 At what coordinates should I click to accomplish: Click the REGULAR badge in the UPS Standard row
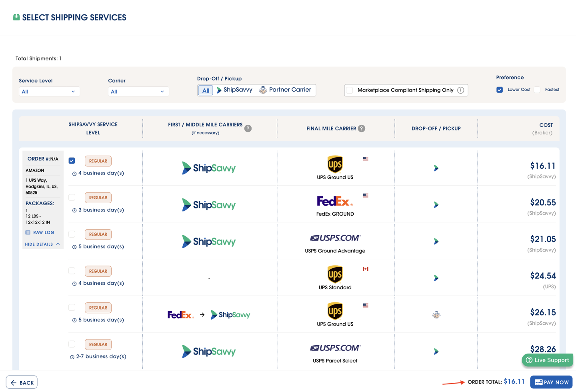(x=98, y=271)
